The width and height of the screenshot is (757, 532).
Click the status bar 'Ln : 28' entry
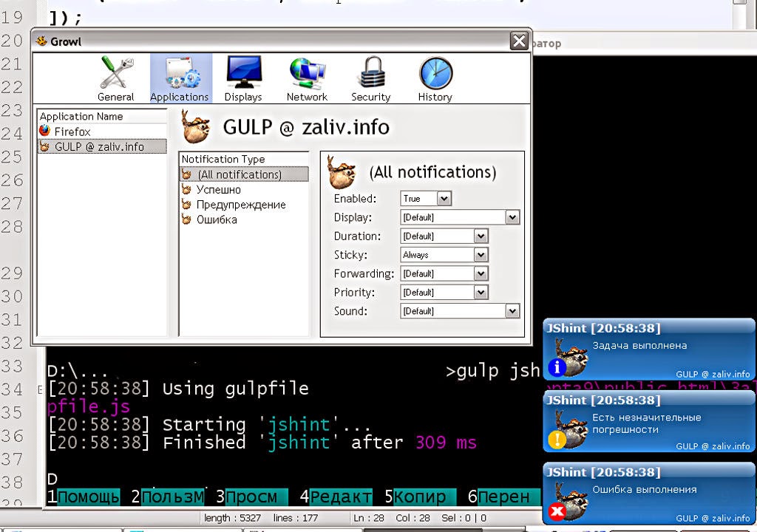(368, 518)
